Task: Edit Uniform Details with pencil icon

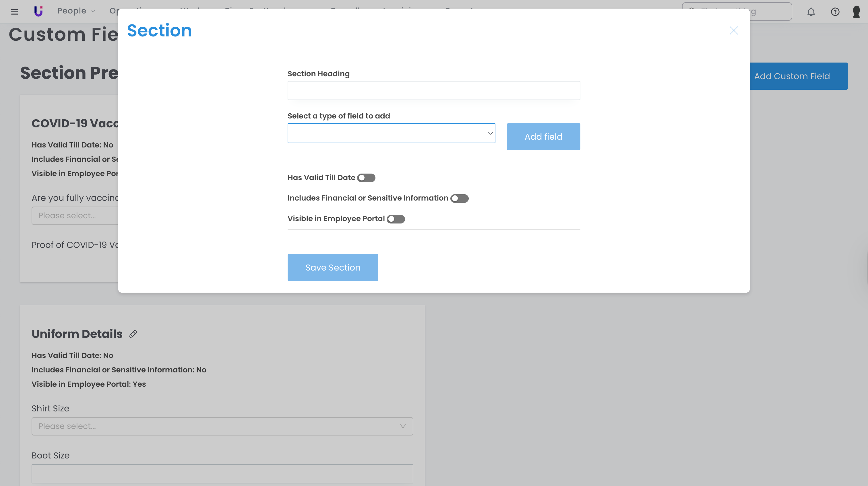Action: point(133,334)
